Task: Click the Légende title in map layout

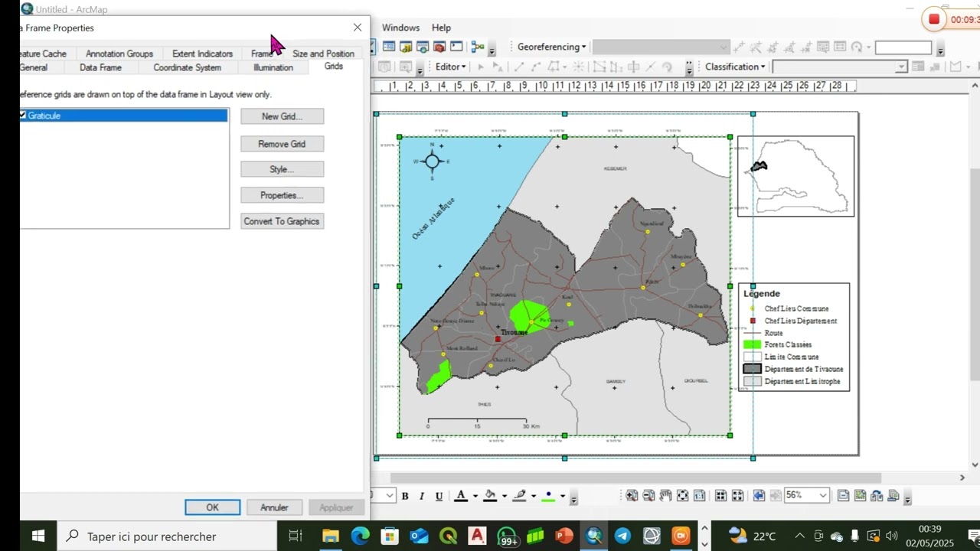Action: 762,294
